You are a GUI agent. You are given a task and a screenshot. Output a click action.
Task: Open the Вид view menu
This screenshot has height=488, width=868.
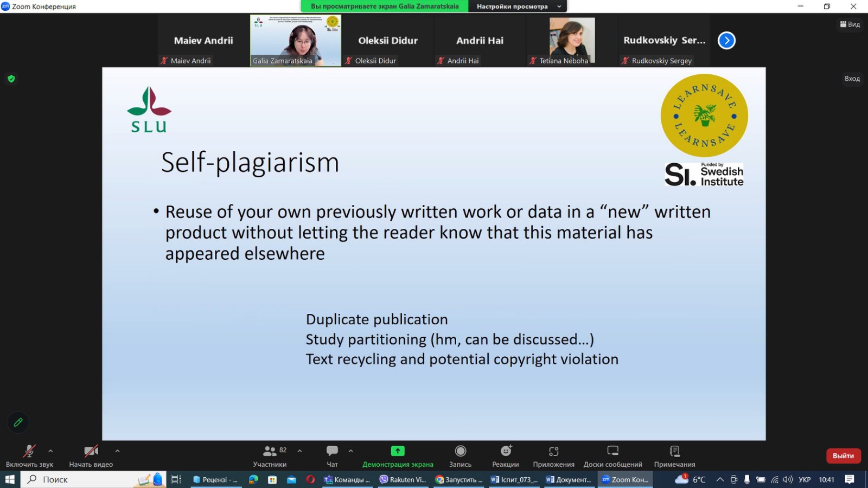pyautogui.click(x=850, y=24)
